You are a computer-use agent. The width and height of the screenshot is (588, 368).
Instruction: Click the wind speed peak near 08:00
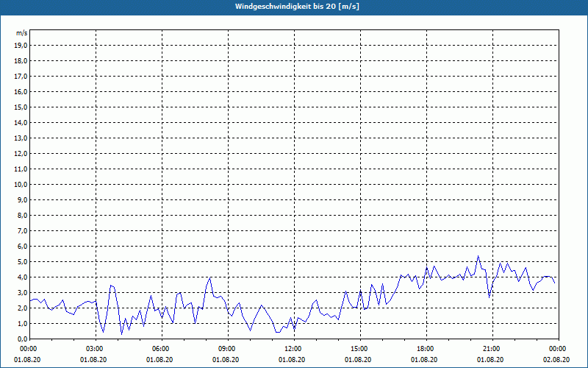210,278
